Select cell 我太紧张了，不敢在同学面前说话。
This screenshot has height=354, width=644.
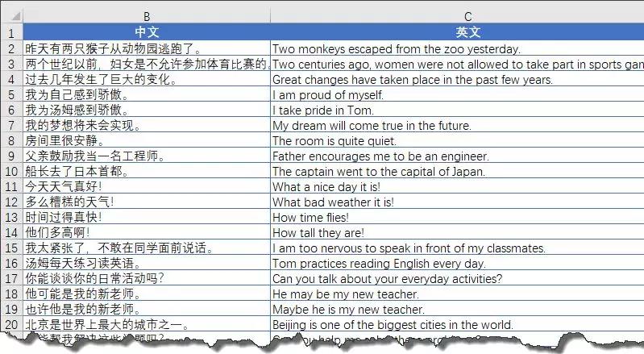coord(147,248)
